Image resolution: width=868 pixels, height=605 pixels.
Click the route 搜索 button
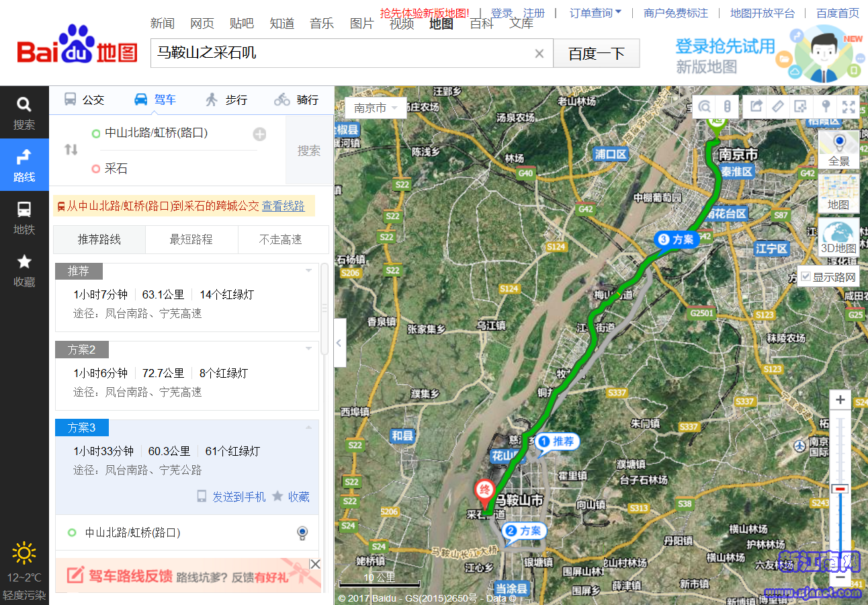point(309,151)
